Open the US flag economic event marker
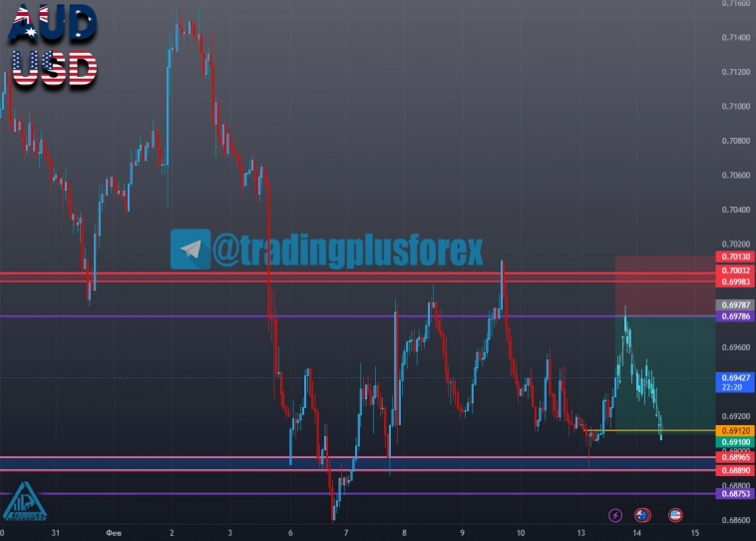Image resolution: width=756 pixels, height=541 pixels. 675,515
